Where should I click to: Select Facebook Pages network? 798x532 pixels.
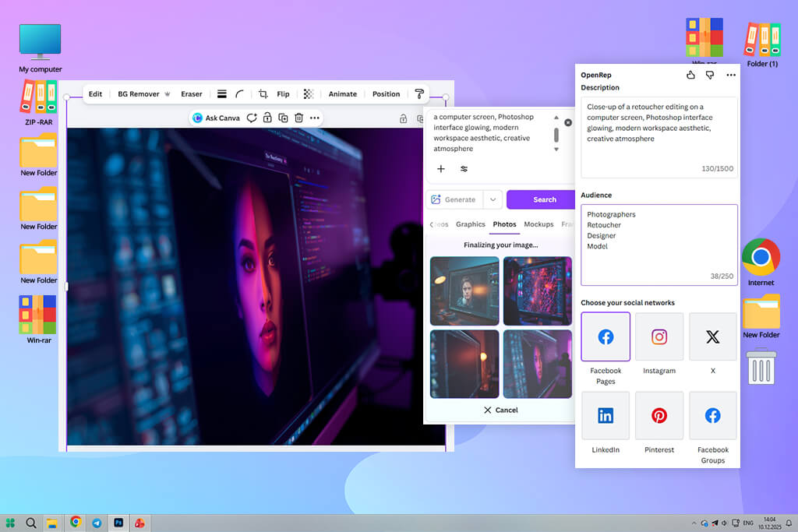[606, 336]
